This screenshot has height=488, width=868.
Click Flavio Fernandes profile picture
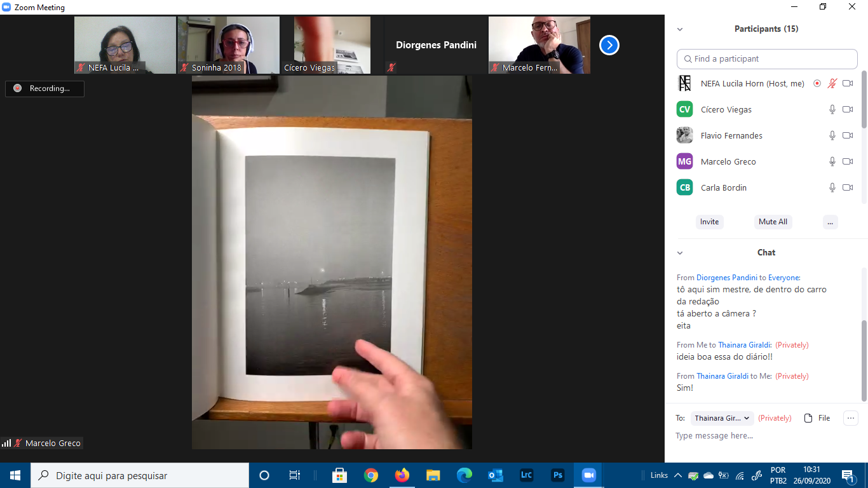click(684, 135)
